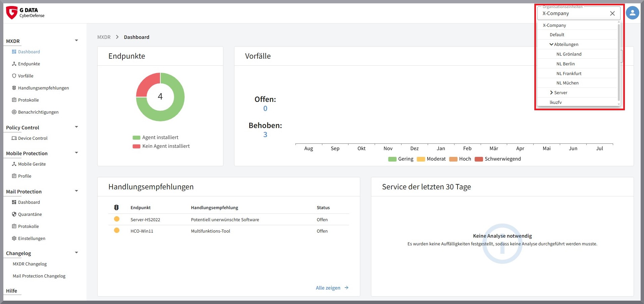Screen dimensions: 644x304
Task: Select NL Berlin organisation unit
Action: pyautogui.click(x=577, y=64)
